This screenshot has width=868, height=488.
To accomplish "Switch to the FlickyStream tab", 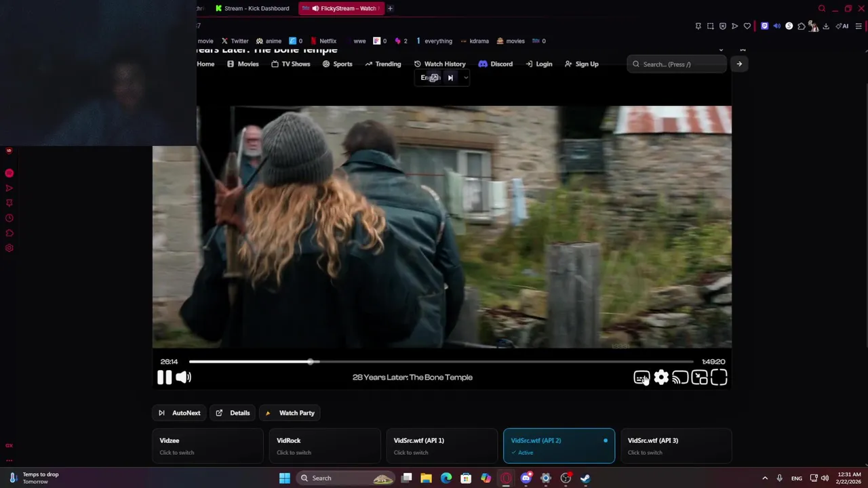I will (x=342, y=8).
